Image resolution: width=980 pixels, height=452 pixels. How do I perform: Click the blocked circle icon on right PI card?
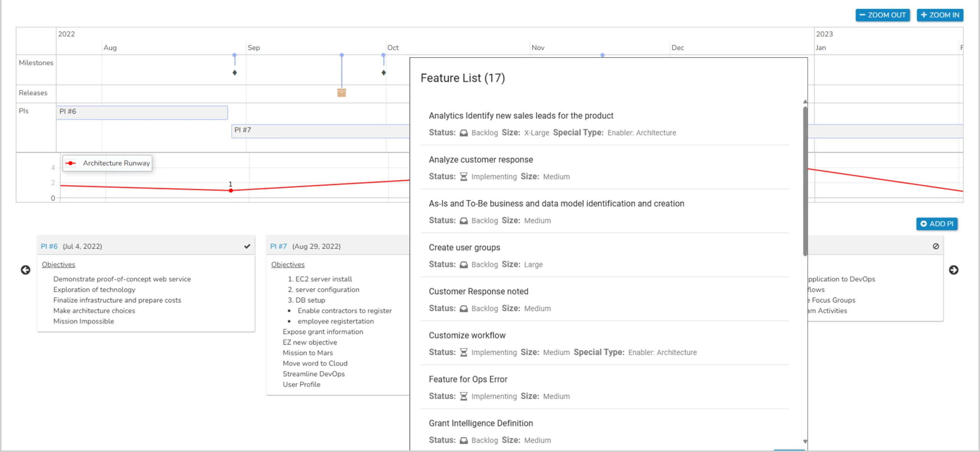click(936, 246)
